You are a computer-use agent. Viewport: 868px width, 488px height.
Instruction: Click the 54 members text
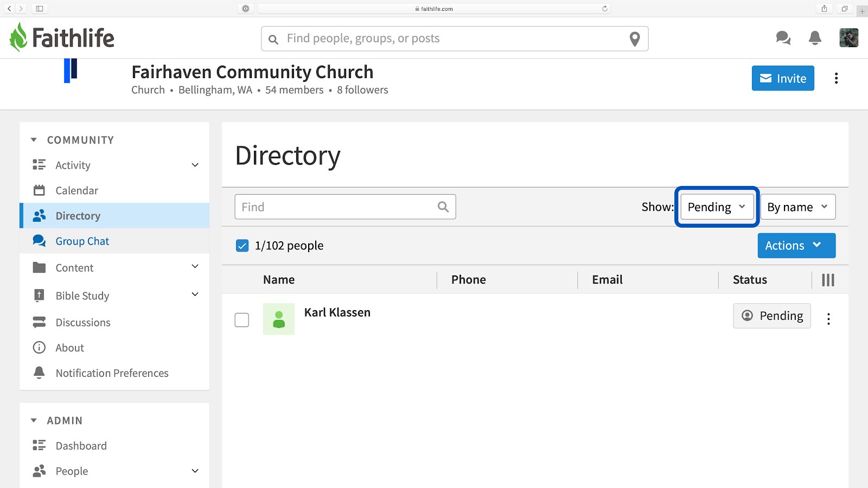294,90
